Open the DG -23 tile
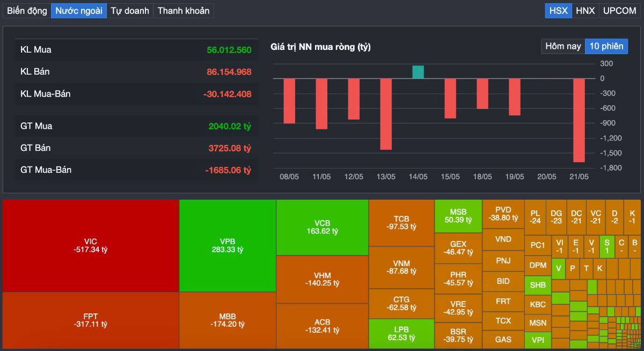This screenshot has width=644, height=351. (x=556, y=217)
